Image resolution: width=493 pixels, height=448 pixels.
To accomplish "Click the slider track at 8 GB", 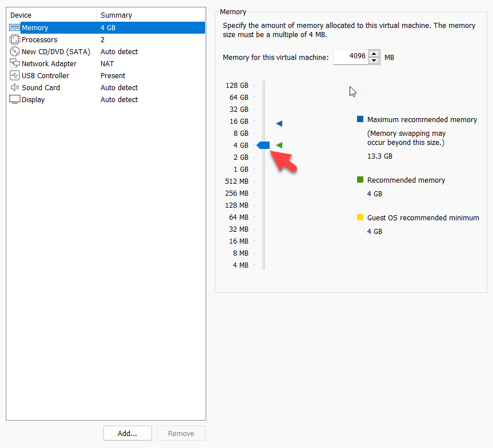I will pos(264,133).
